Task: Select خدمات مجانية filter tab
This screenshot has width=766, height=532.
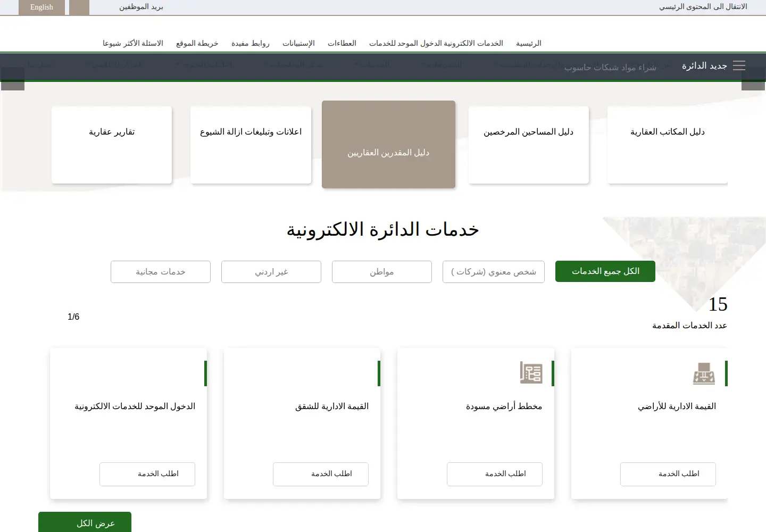Action: tap(161, 272)
